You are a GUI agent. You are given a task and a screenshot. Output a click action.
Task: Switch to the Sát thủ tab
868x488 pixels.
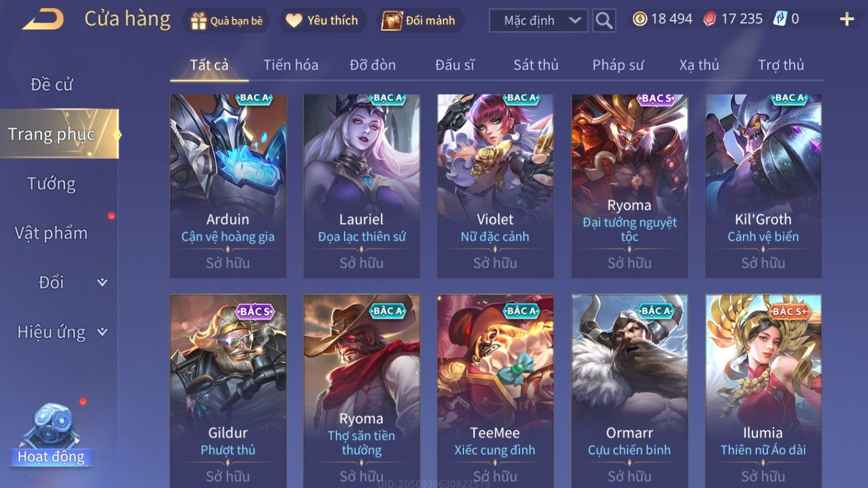pyautogui.click(x=536, y=65)
